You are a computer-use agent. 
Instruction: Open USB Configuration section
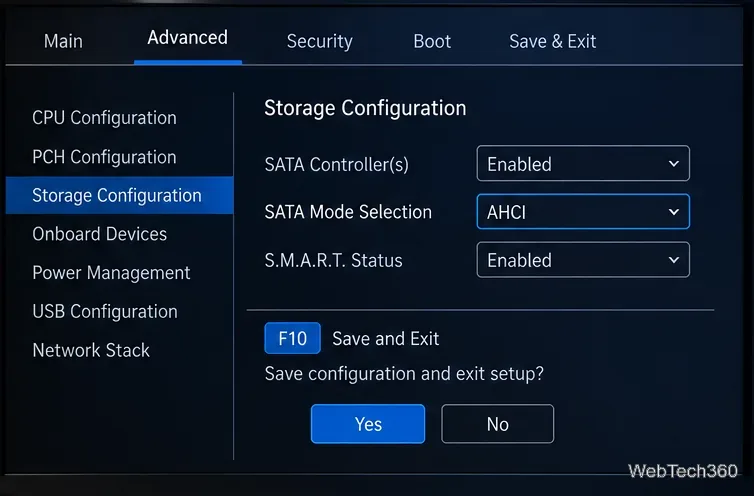[x=105, y=311]
